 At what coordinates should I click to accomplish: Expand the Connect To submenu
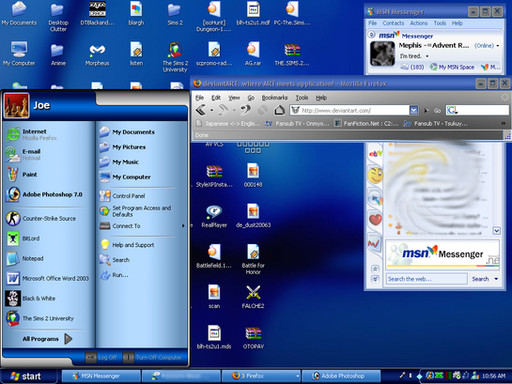click(x=183, y=226)
